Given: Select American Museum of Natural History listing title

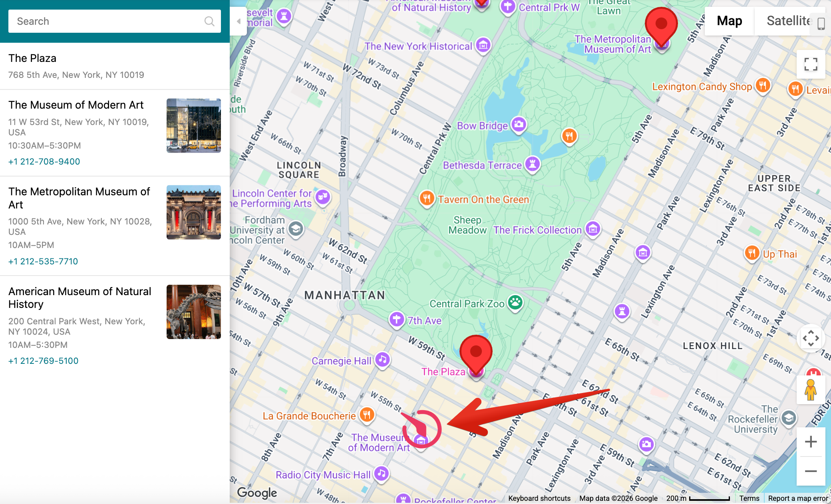Looking at the screenshot, I should [x=80, y=298].
